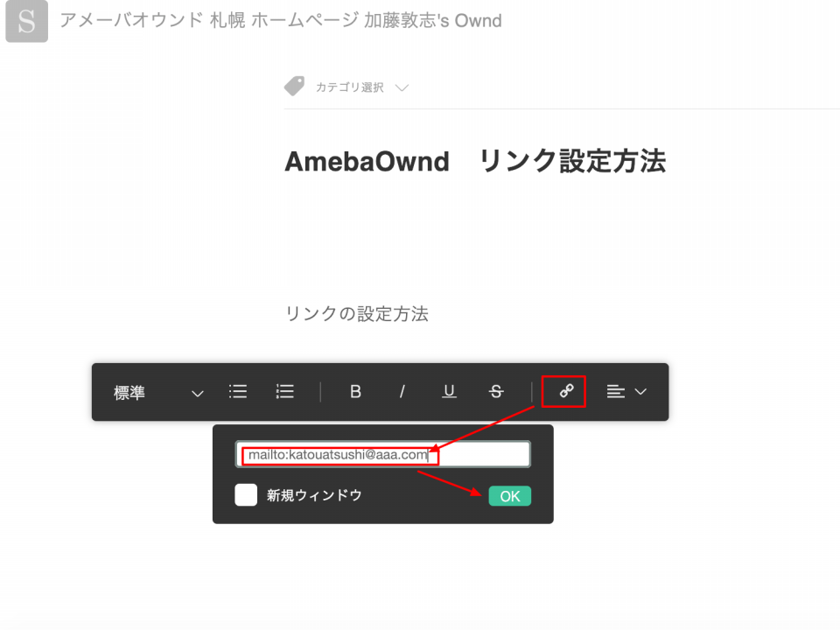Image resolution: width=840 pixels, height=630 pixels.
Task: Click the green OK button
Action: click(x=509, y=496)
